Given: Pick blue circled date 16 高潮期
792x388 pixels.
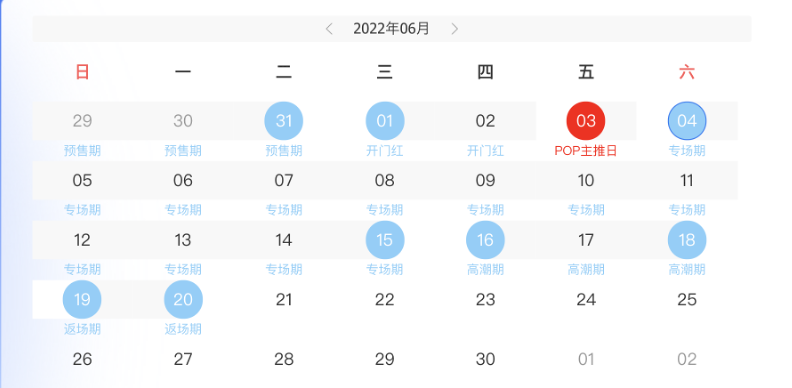Looking at the screenshot, I should pyautogui.click(x=485, y=240).
